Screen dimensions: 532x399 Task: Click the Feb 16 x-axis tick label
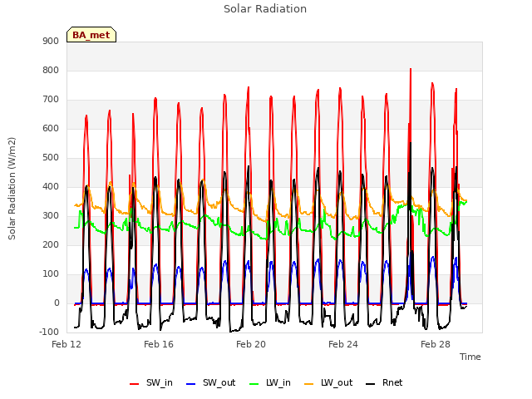[159, 344]
